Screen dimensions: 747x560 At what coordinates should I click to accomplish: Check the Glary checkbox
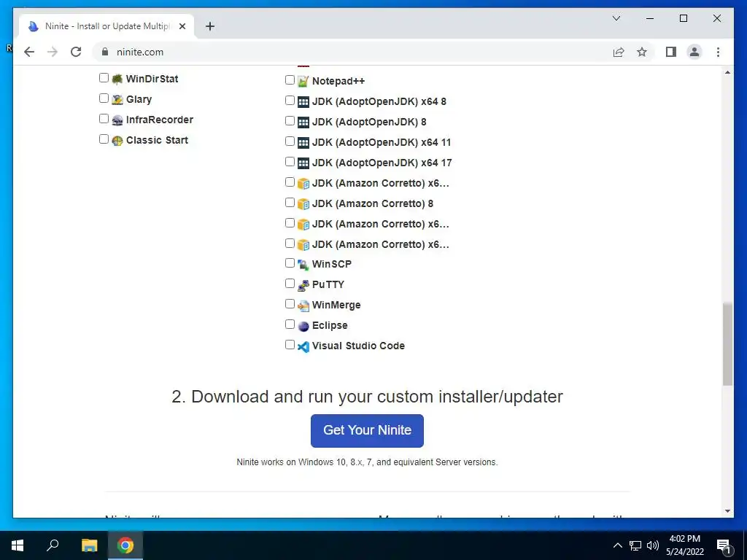pos(104,98)
